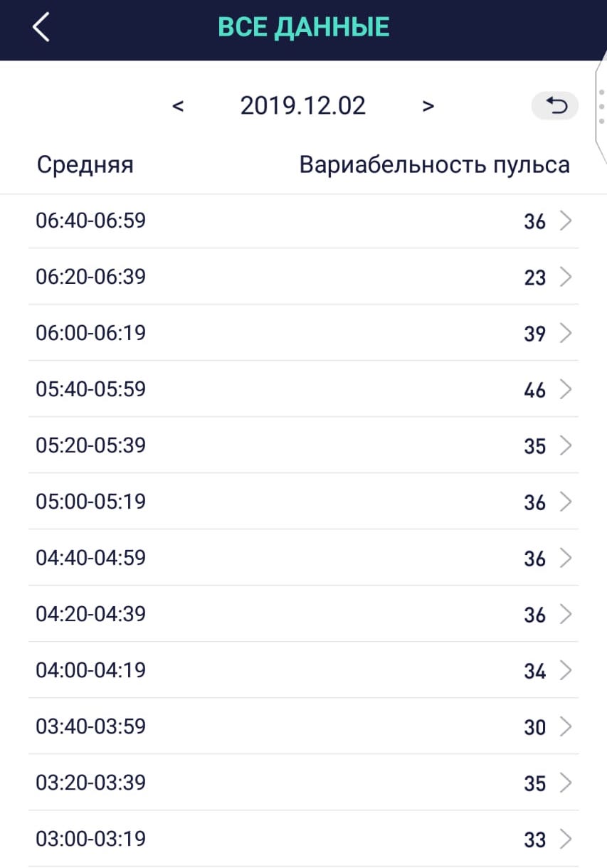
Task: Go to previous date arrow
Action: coord(178,106)
